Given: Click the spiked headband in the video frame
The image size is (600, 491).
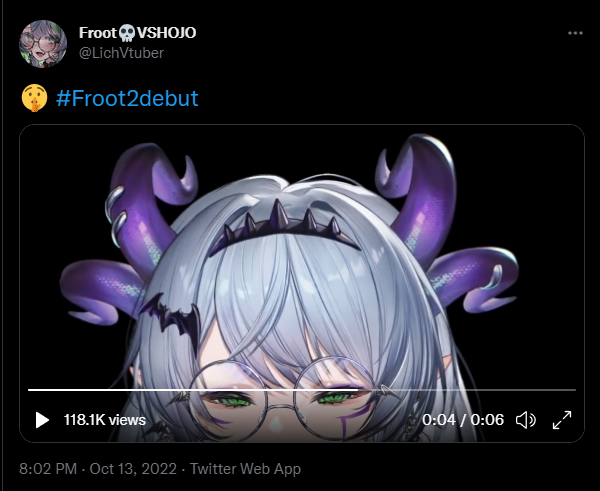Looking at the screenshot, I should click(284, 227).
